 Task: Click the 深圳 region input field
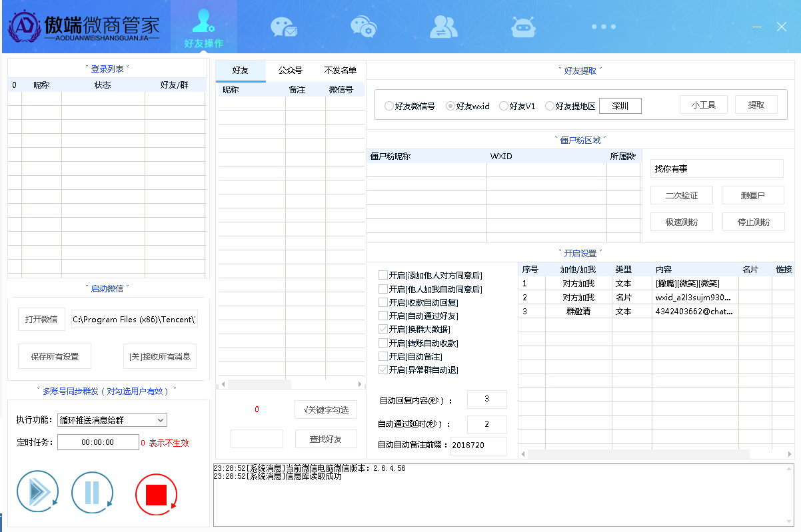click(x=620, y=106)
